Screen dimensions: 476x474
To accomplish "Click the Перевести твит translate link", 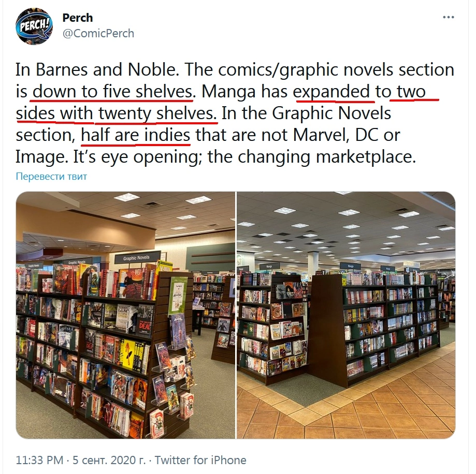I will point(51,176).
